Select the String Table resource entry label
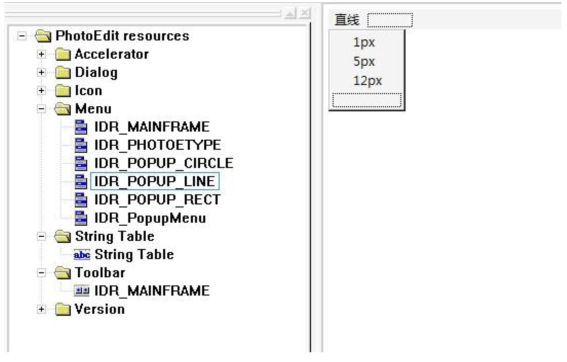Screen dimensions: 567x362 pyautogui.click(x=134, y=255)
